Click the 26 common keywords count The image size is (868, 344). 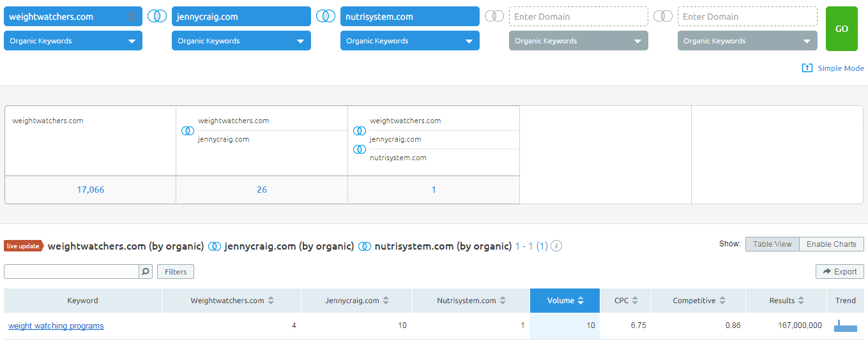tap(262, 190)
